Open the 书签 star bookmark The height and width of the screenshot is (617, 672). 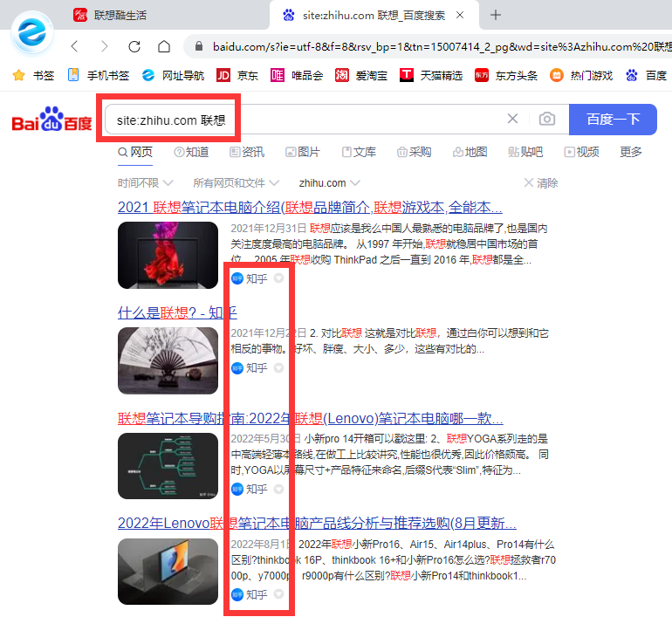coord(33,76)
